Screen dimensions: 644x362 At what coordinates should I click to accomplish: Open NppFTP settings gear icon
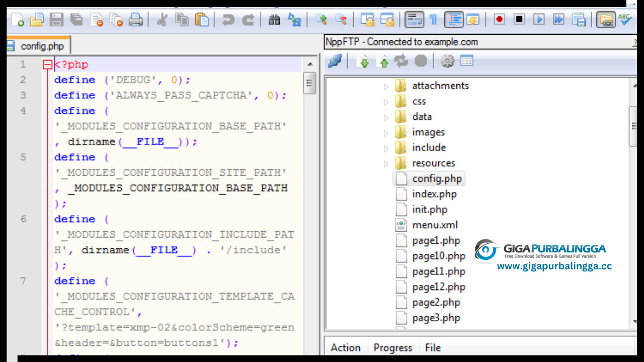pyautogui.click(x=447, y=61)
